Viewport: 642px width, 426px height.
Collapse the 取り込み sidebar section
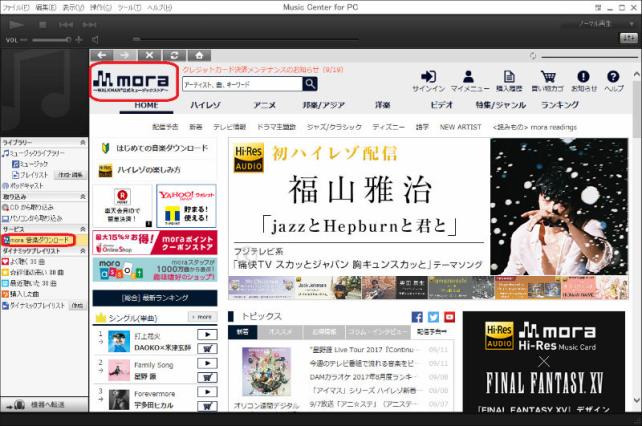83,197
